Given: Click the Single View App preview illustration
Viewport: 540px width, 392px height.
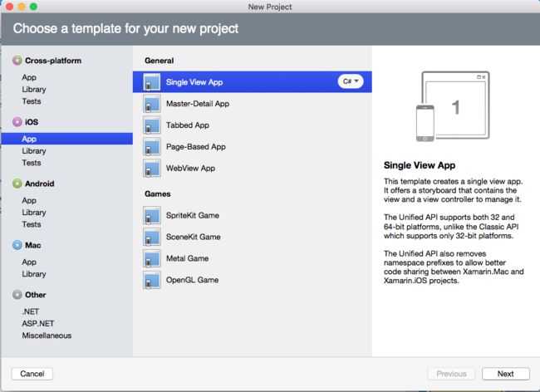Looking at the screenshot, I should click(453, 106).
